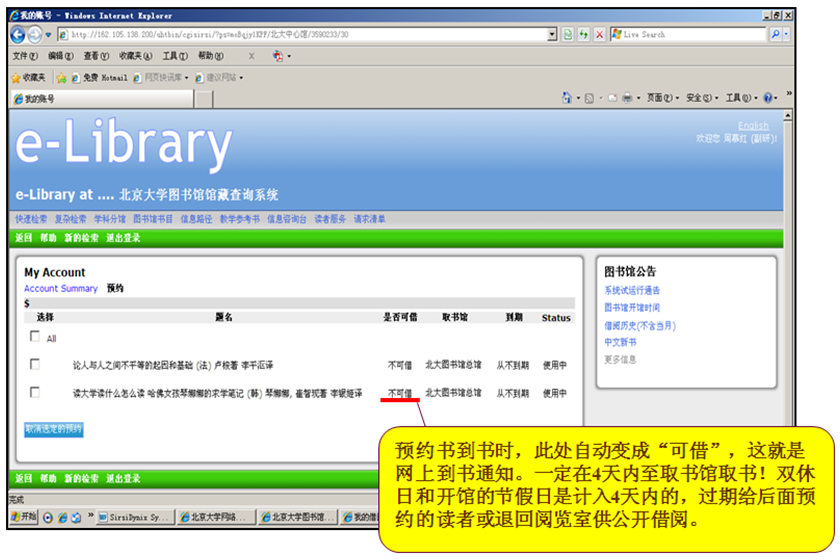Viewport: 840px width, 560px height.
Task: Click the third quick launch taskbar icon
Action: [x=77, y=517]
